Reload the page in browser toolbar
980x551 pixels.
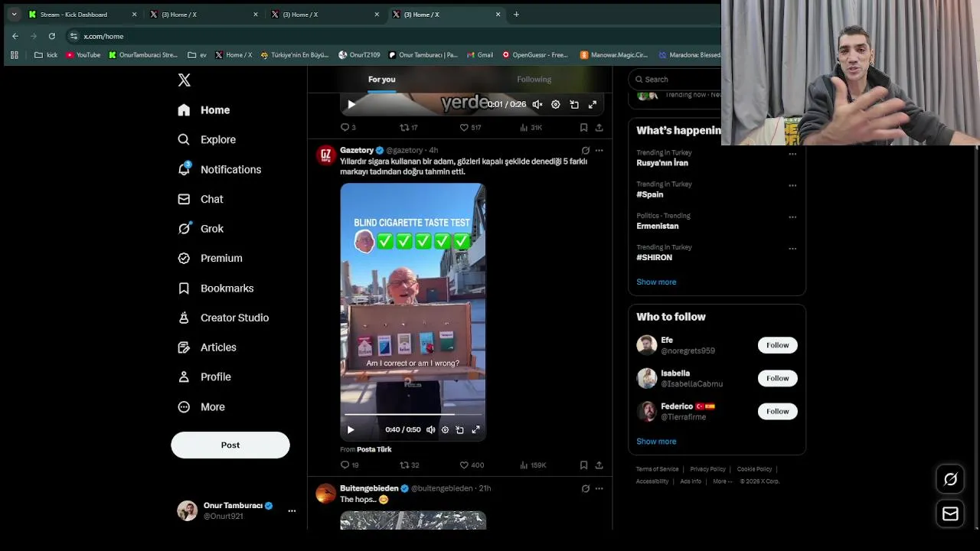(x=51, y=36)
